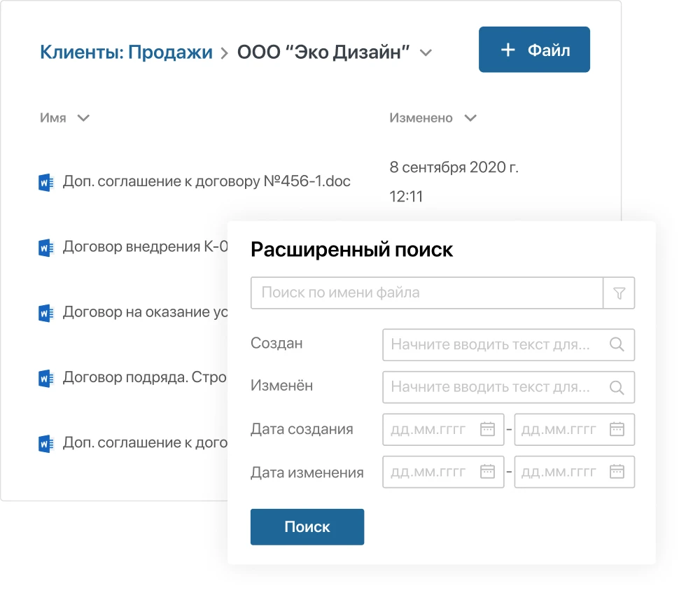Click the 'Начните вводить текст' field for 'Создан'
Image resolution: width=700 pixels, height=616 pixels.
tap(490, 344)
